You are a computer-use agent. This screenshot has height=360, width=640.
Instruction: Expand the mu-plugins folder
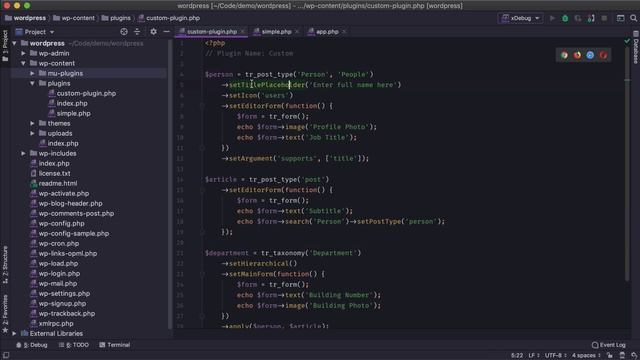pos(32,73)
